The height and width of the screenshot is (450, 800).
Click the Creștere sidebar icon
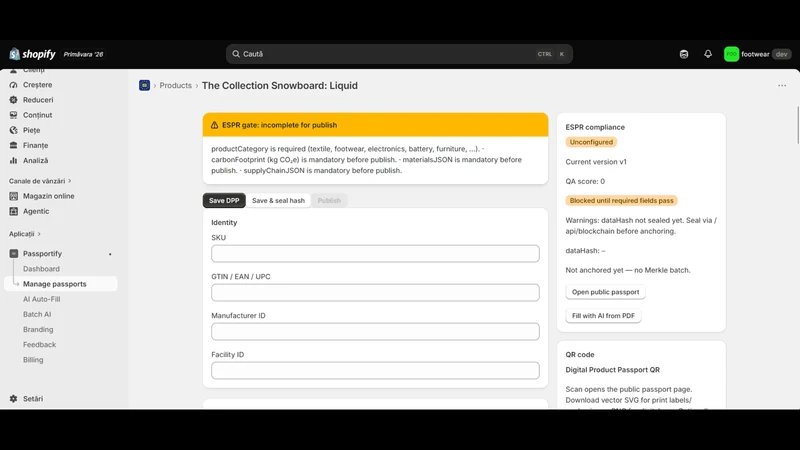pyautogui.click(x=13, y=85)
